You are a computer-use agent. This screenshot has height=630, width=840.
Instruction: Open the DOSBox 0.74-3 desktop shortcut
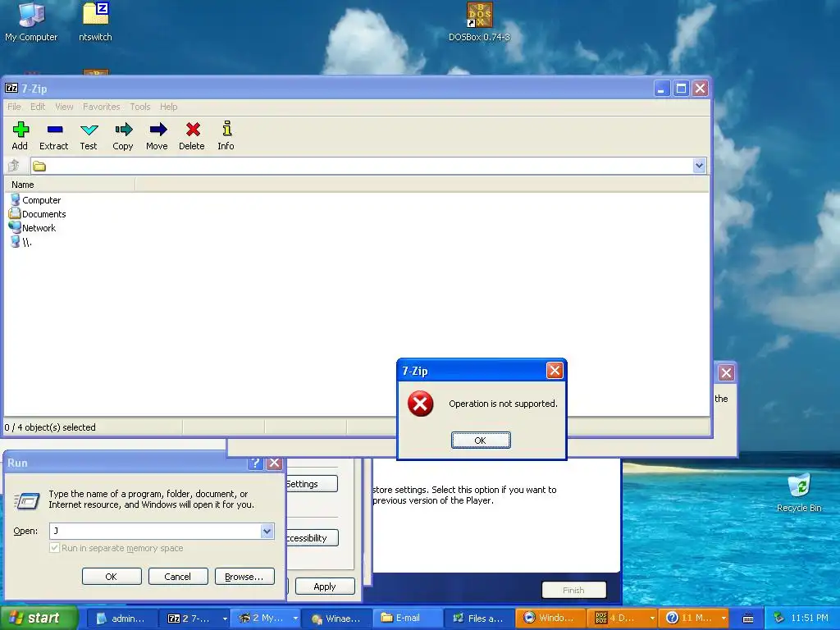(x=479, y=22)
